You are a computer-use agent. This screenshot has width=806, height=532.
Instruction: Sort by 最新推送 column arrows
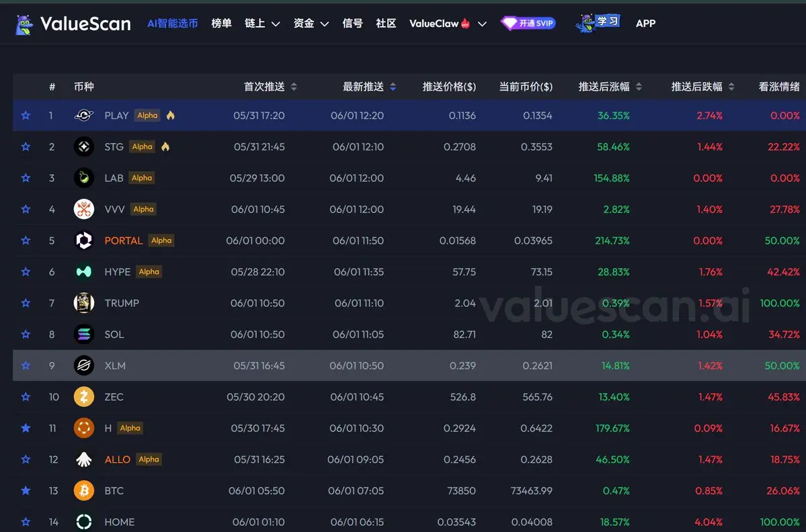tap(393, 87)
